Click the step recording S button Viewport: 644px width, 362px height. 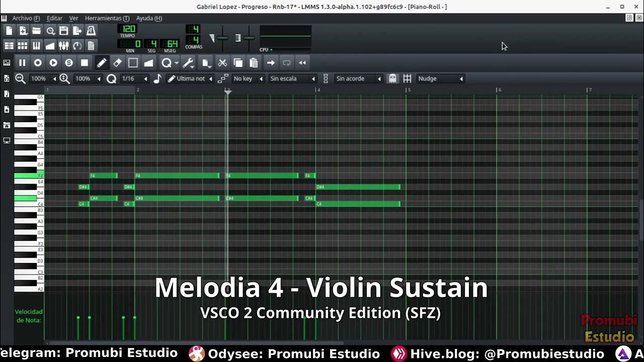coord(69,63)
